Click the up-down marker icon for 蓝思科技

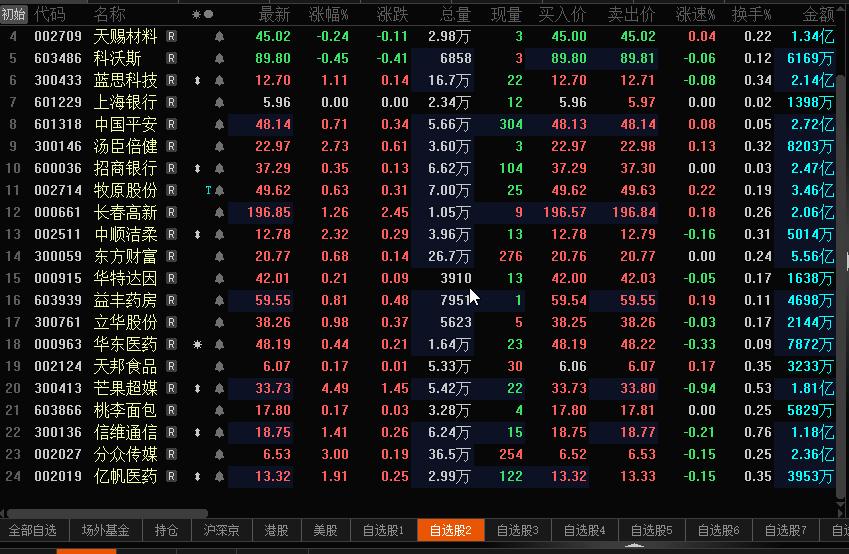click(x=198, y=81)
